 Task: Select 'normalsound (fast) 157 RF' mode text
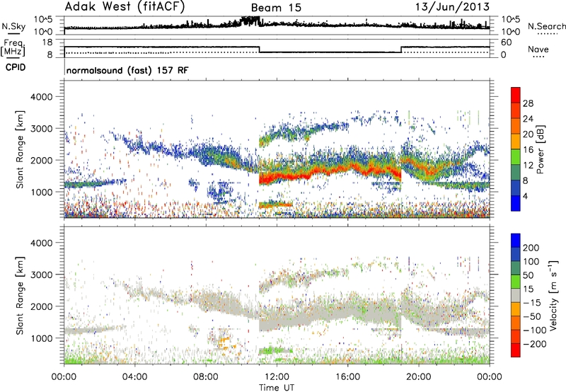click(127, 70)
